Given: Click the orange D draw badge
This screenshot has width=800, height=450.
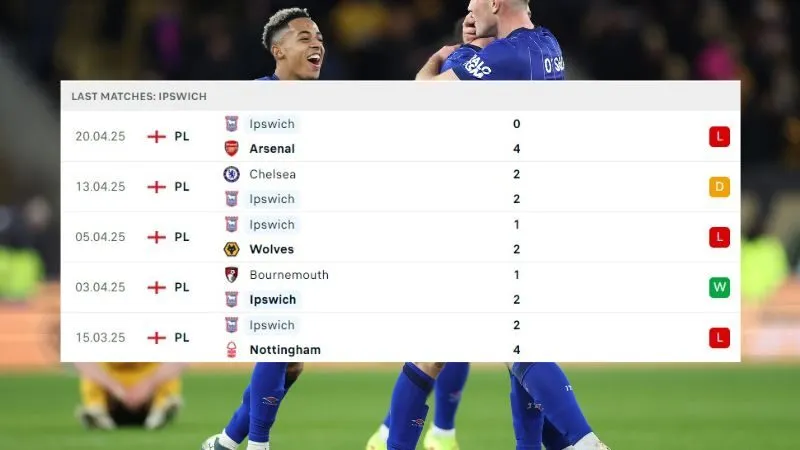Looking at the screenshot, I should 719,187.
